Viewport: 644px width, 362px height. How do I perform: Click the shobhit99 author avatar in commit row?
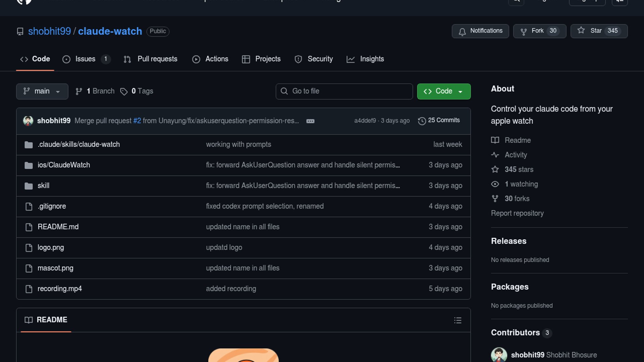(28, 121)
